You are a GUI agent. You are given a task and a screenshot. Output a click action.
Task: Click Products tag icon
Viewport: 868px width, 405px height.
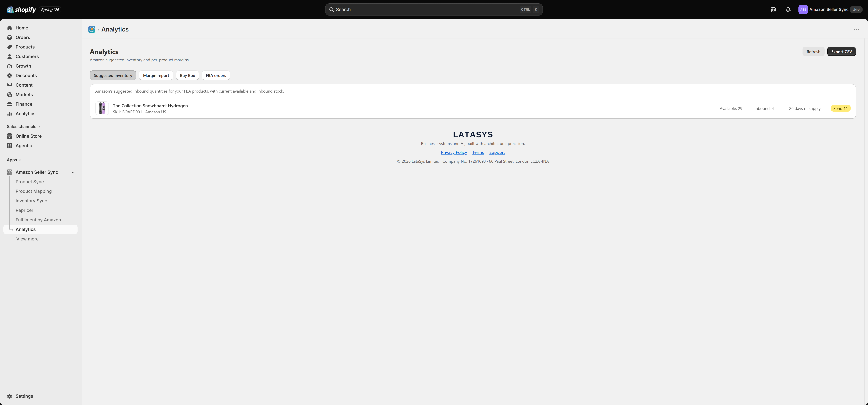point(9,47)
